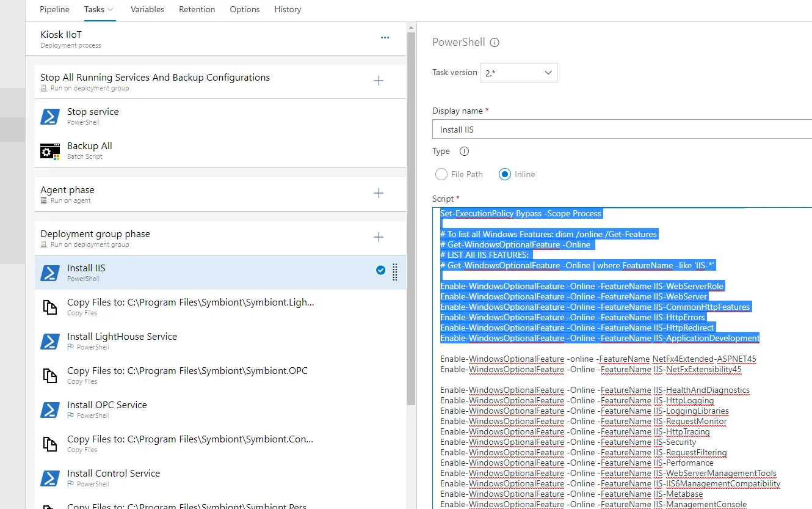Click the Install OPC Service PowerShell icon
The width and height of the screenshot is (812, 509).
(x=50, y=409)
